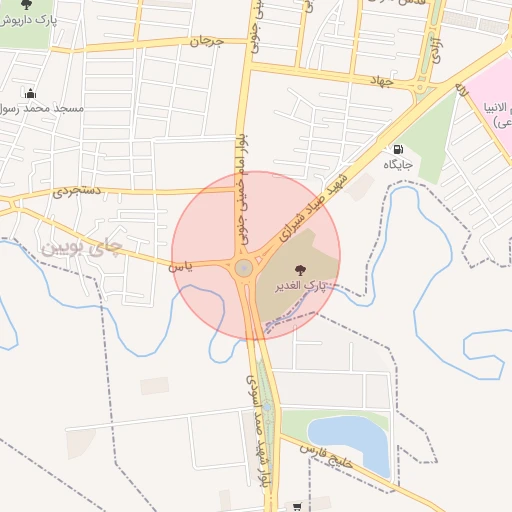The height and width of the screenshot is (512, 512).
Task: Select the دستجردی street label
Action: click(77, 191)
